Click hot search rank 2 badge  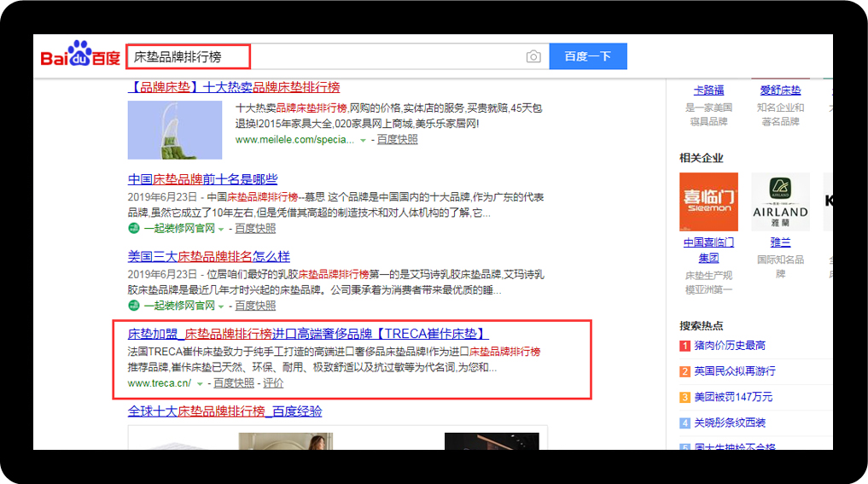click(x=684, y=371)
